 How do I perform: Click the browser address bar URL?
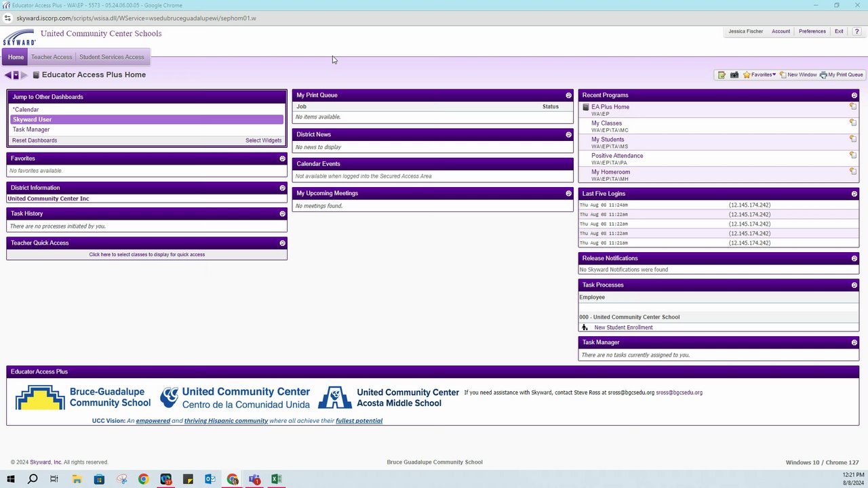[136, 18]
